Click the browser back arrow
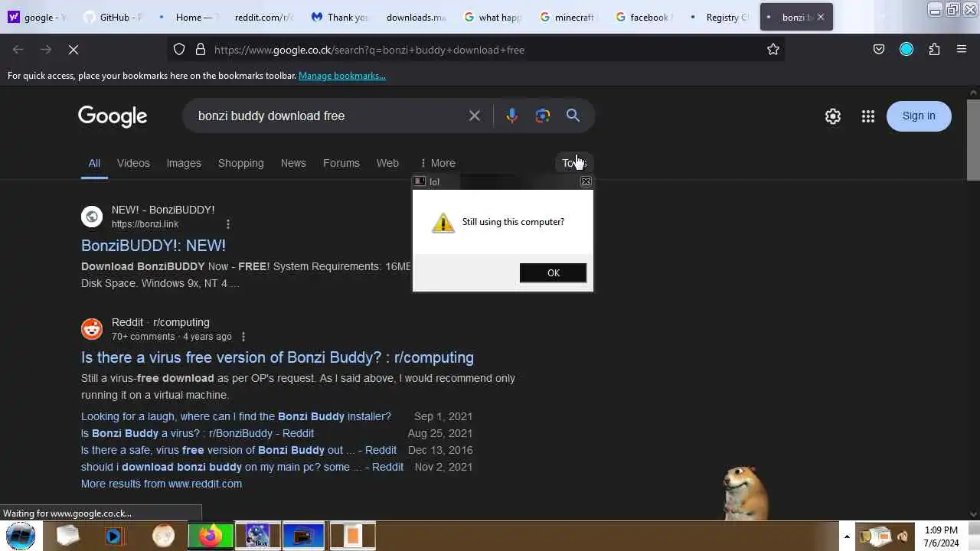Screen dimensions: 980x551 click(18, 50)
